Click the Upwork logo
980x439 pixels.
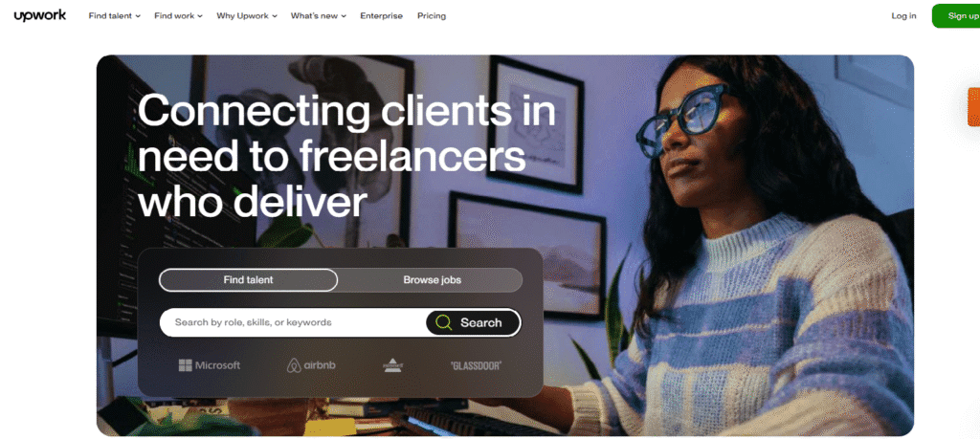pos(40,15)
